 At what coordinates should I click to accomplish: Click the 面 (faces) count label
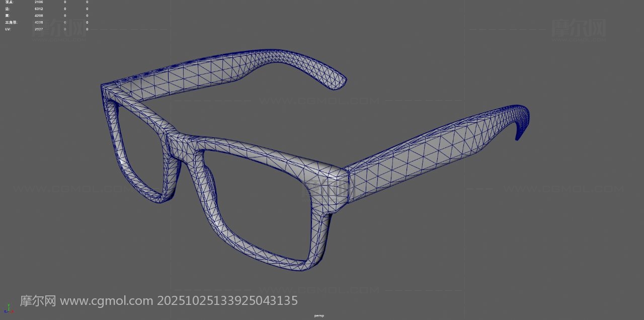[x=7, y=16]
